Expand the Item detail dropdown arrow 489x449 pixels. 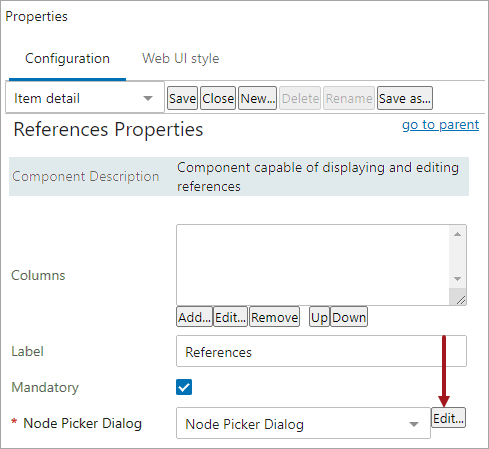148,98
